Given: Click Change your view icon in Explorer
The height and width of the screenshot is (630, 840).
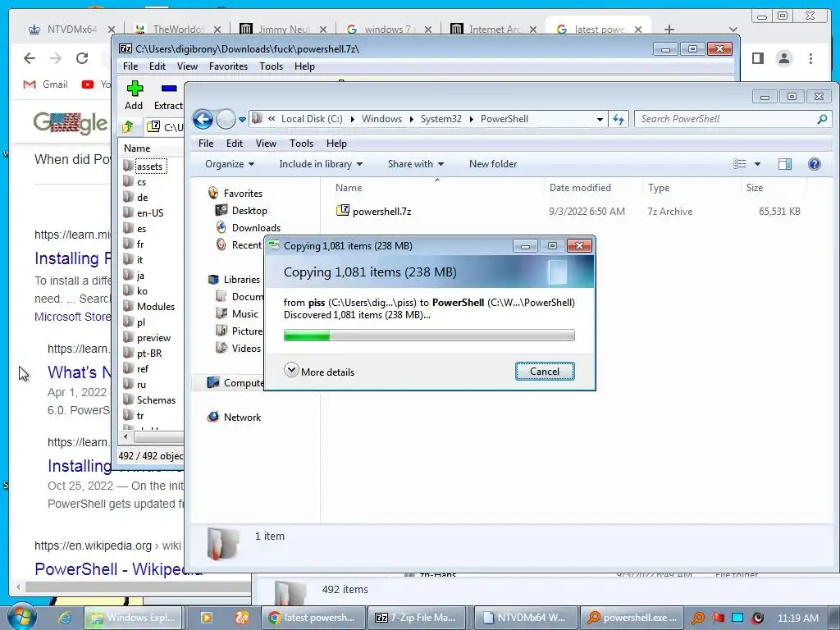Looking at the screenshot, I should [740, 164].
